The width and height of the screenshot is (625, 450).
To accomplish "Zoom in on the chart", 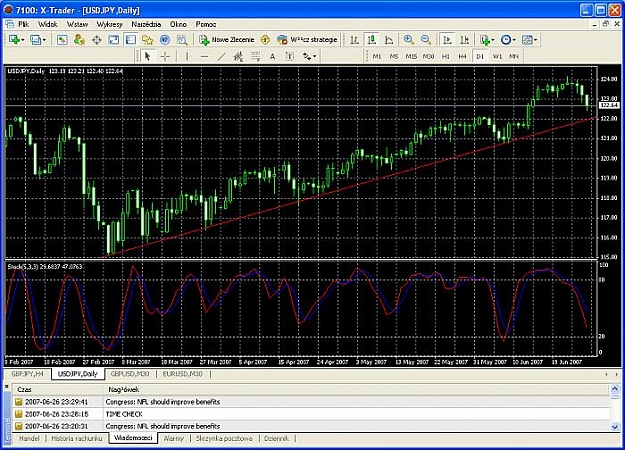I will (x=409, y=40).
